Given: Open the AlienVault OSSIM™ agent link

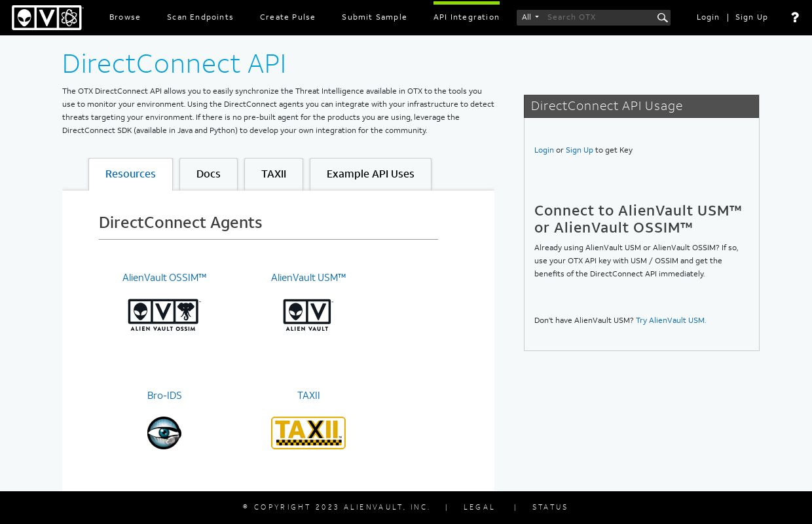Looking at the screenshot, I should [164, 278].
